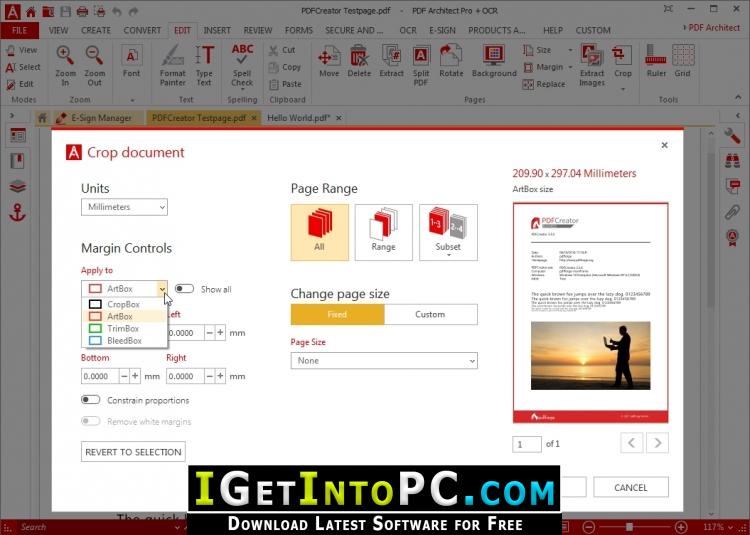750x535 pixels.
Task: Click the Delete pages icon
Action: coord(359,61)
